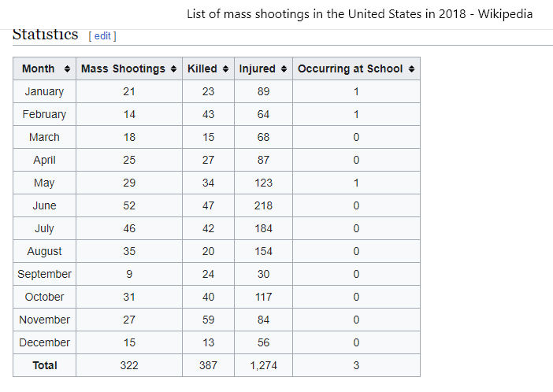Select the September row label
This screenshot has height=392, width=553.
[x=44, y=275]
